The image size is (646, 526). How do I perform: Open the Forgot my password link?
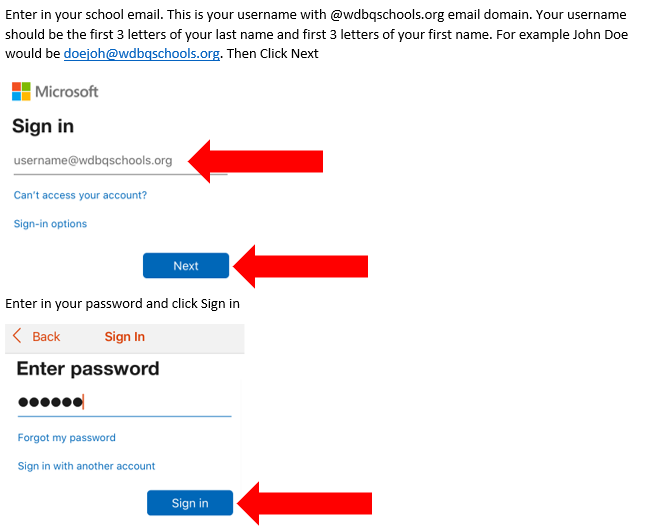point(67,438)
